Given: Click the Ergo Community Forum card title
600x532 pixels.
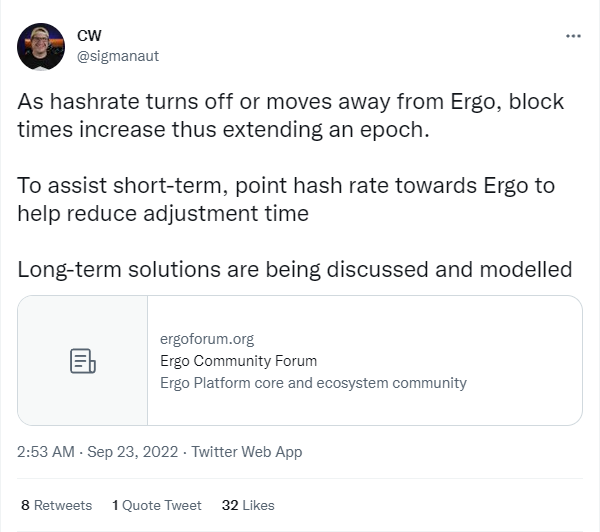Looking at the screenshot, I should (x=238, y=361).
